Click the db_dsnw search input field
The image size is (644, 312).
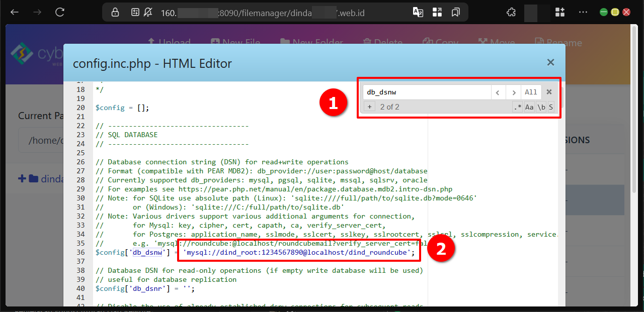(427, 92)
